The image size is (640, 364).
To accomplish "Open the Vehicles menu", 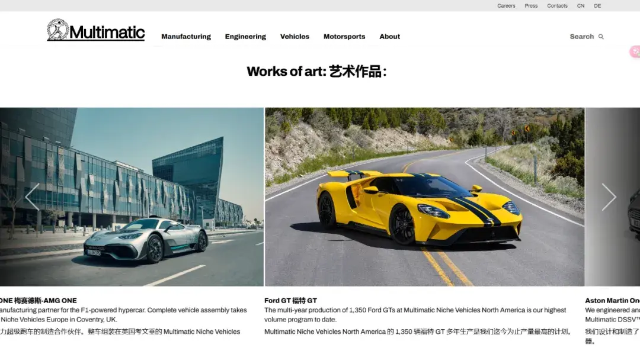I will [295, 37].
